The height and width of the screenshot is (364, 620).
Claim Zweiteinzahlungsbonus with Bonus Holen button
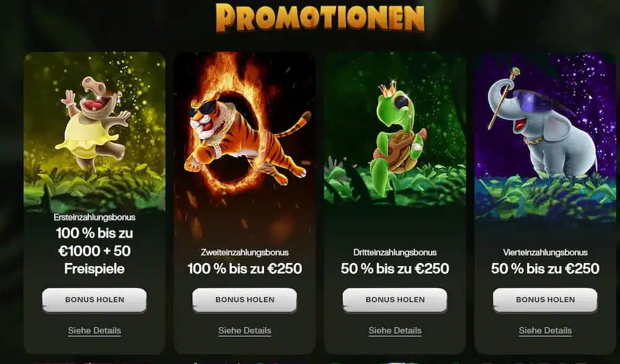tap(245, 300)
